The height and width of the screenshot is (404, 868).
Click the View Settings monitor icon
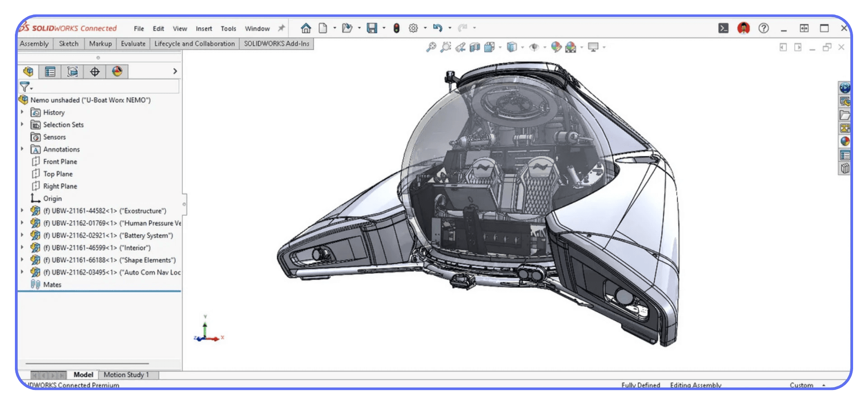(x=593, y=47)
